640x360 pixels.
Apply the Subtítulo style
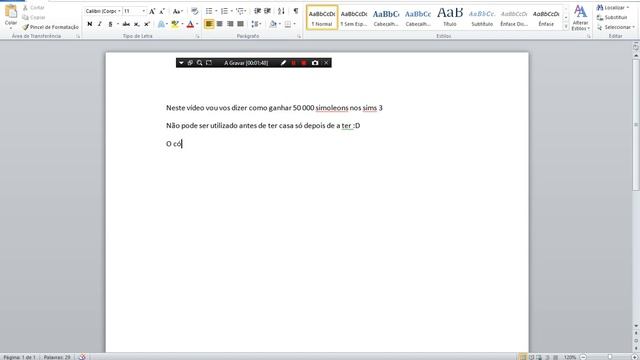[x=482, y=18]
